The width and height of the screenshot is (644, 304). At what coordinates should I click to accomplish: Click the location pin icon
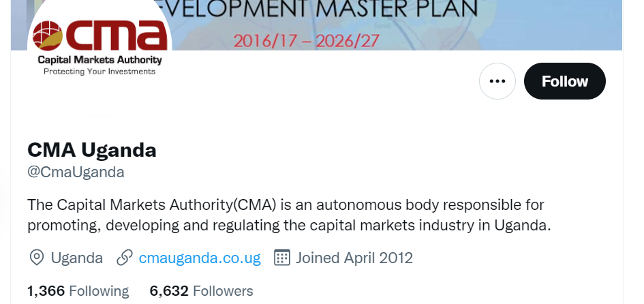(36, 258)
